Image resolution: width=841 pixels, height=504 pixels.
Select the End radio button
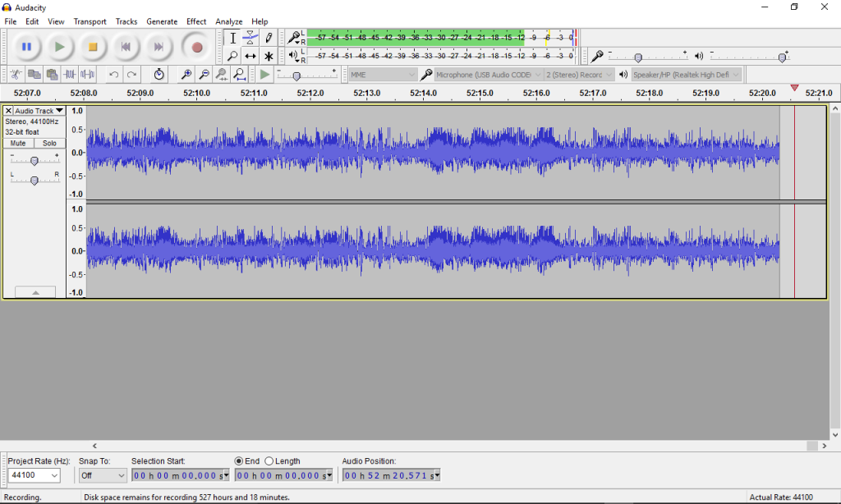239,461
